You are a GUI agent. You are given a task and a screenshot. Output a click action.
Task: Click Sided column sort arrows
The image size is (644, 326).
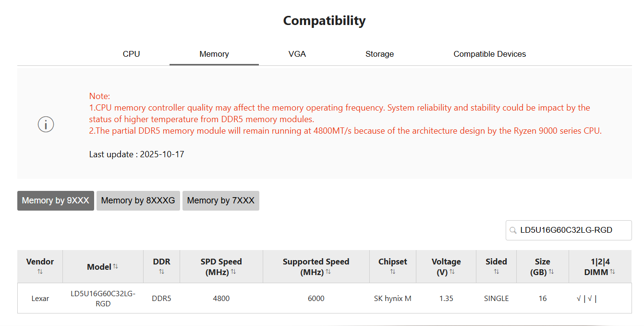pyautogui.click(x=496, y=272)
